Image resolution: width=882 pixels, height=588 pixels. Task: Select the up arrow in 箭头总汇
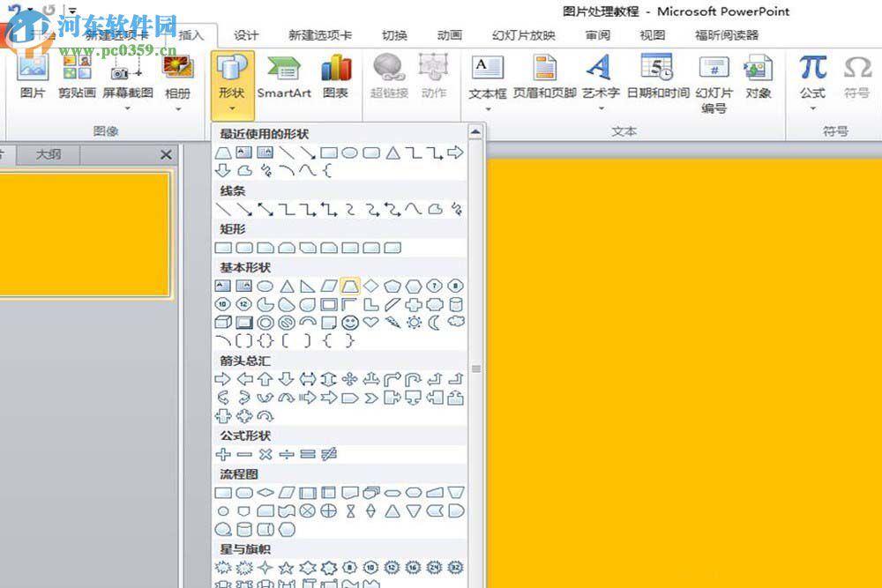265,379
